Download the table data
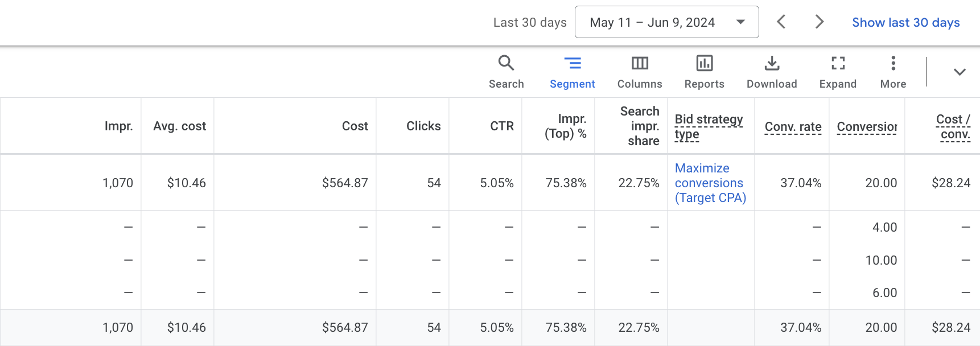Viewport: 980px width, 346px height. pyautogui.click(x=772, y=72)
